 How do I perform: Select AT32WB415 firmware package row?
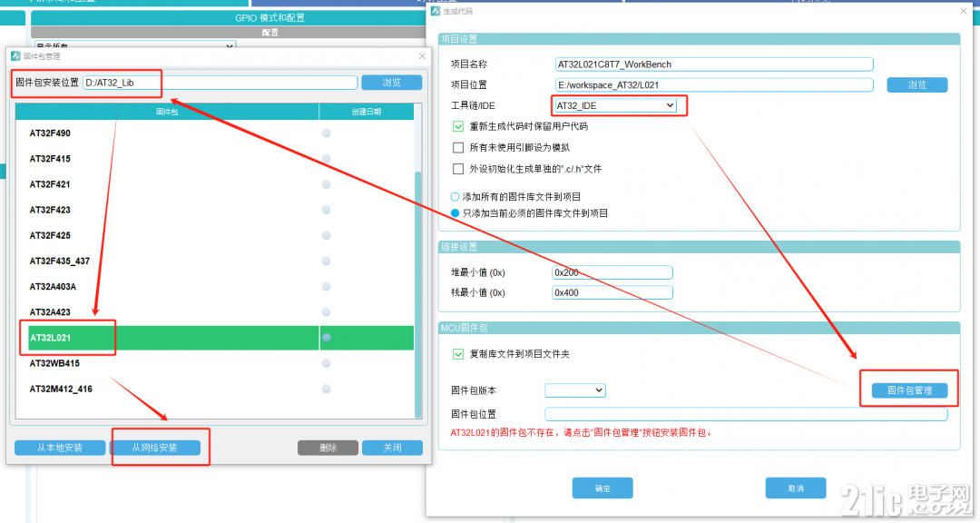pyautogui.click(x=214, y=363)
